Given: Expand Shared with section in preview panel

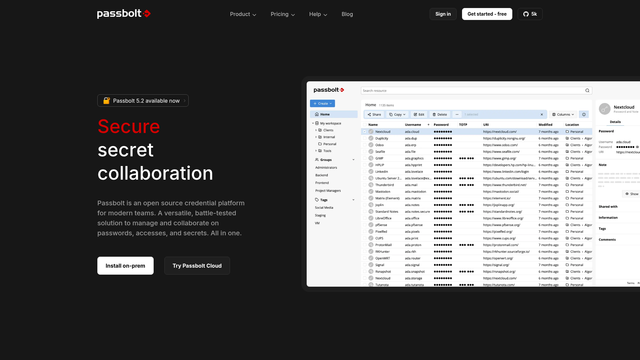Looking at the screenshot, I should click(x=608, y=207).
